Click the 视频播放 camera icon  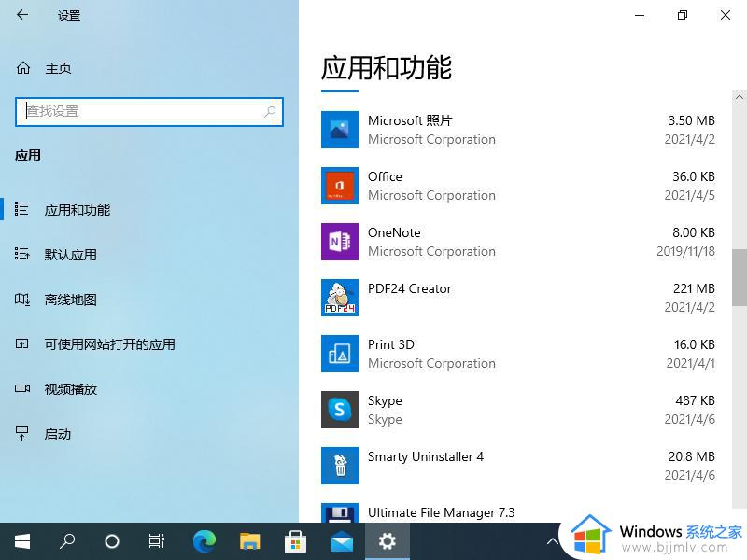tap(21, 388)
